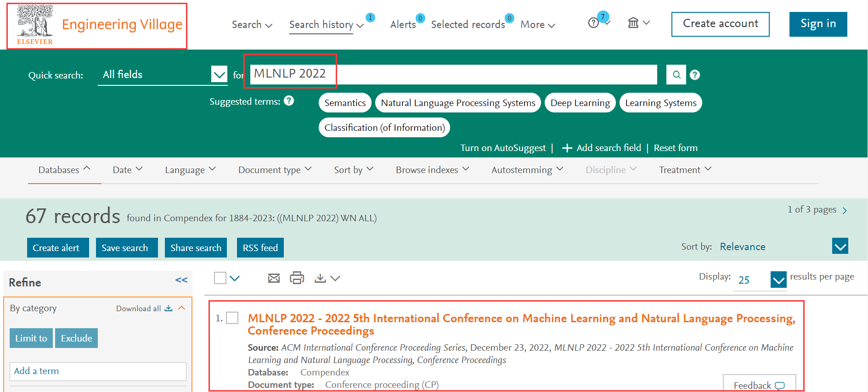Click the Add a term input field
The image size is (868, 392).
point(98,371)
